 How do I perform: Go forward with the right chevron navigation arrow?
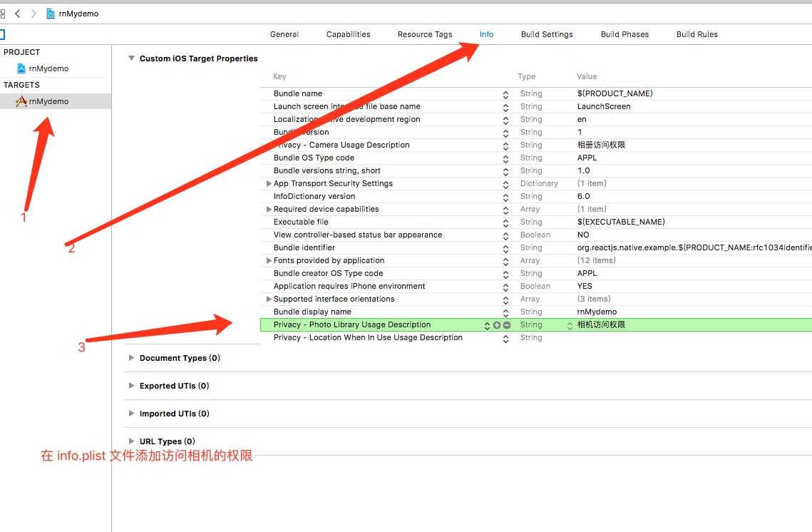point(34,14)
